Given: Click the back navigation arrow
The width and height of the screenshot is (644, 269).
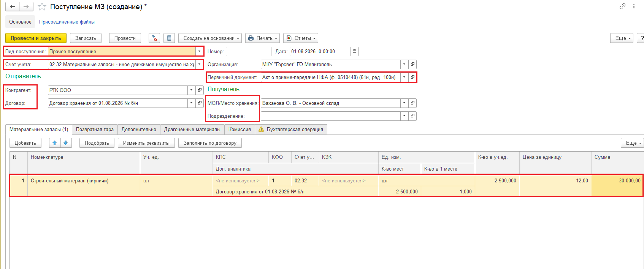Looking at the screenshot, I should (x=12, y=7).
